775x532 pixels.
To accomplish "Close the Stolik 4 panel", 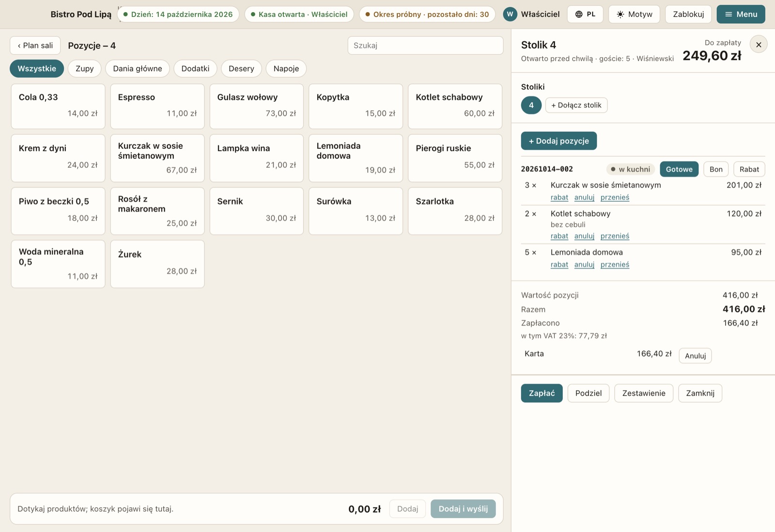I will coord(759,45).
